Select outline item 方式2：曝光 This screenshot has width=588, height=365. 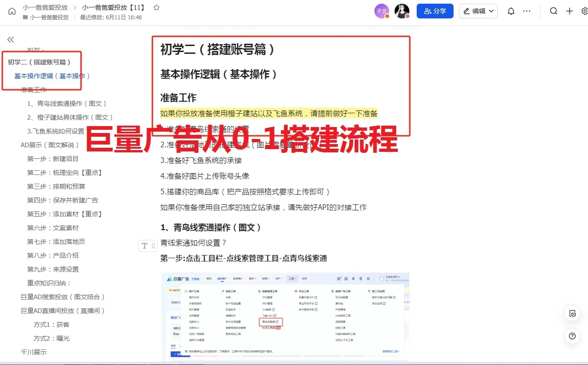[52, 338]
